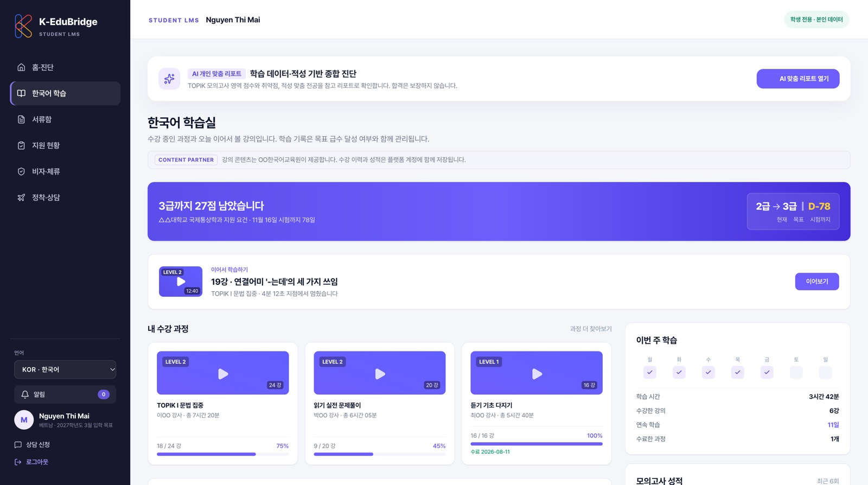Open the 과정 더 찾아보기 link

591,329
